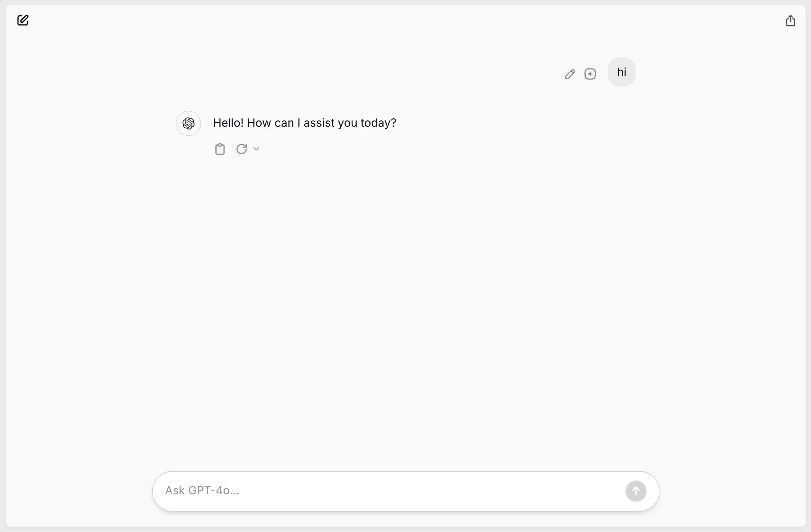Click the clipboard icon under the greeting
The image size is (811, 532).
pos(220,149)
